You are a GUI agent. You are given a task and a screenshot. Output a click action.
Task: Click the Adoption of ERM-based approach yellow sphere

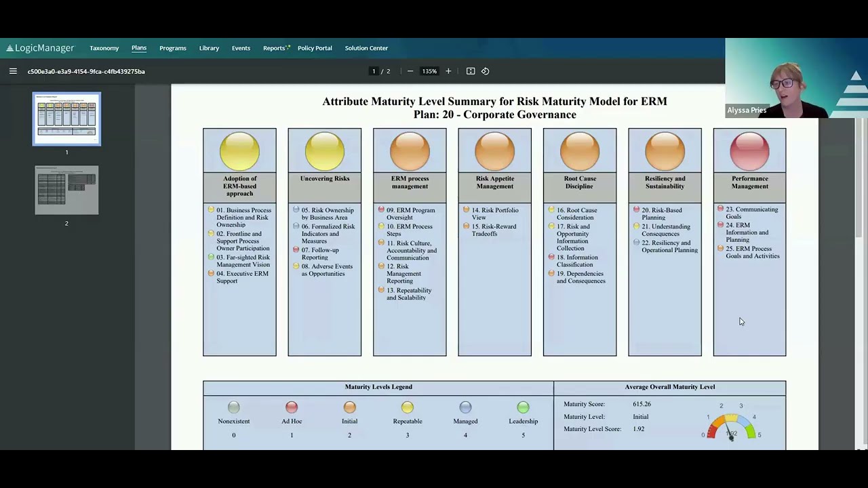[x=239, y=150]
